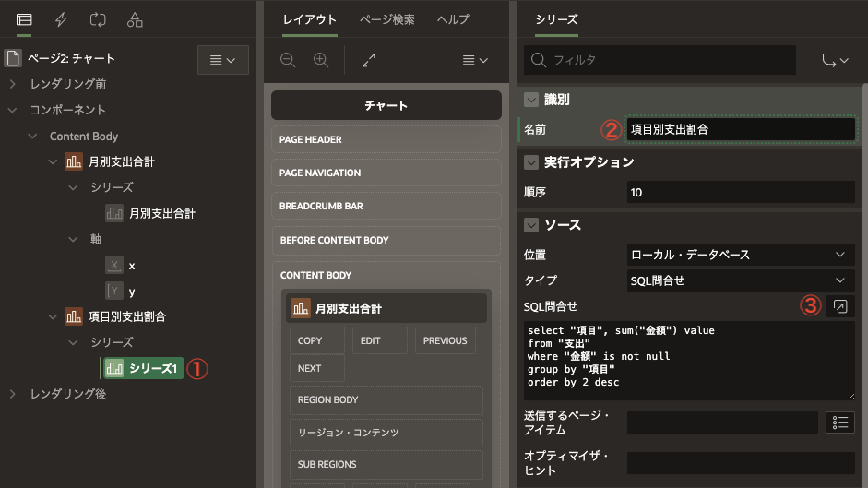868x488 pixels.
Task: Open the layout menu dropdown
Action: click(x=475, y=60)
